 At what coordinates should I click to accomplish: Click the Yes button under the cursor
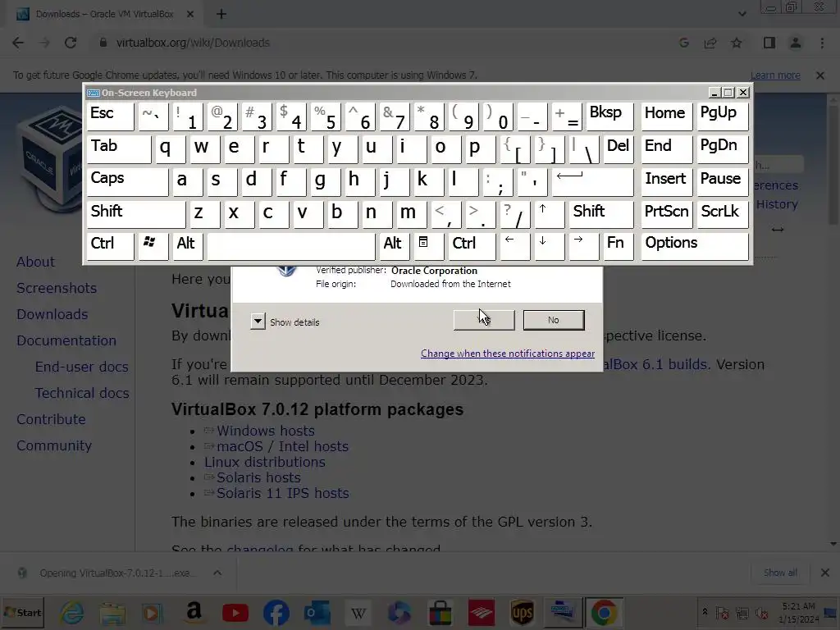click(484, 320)
